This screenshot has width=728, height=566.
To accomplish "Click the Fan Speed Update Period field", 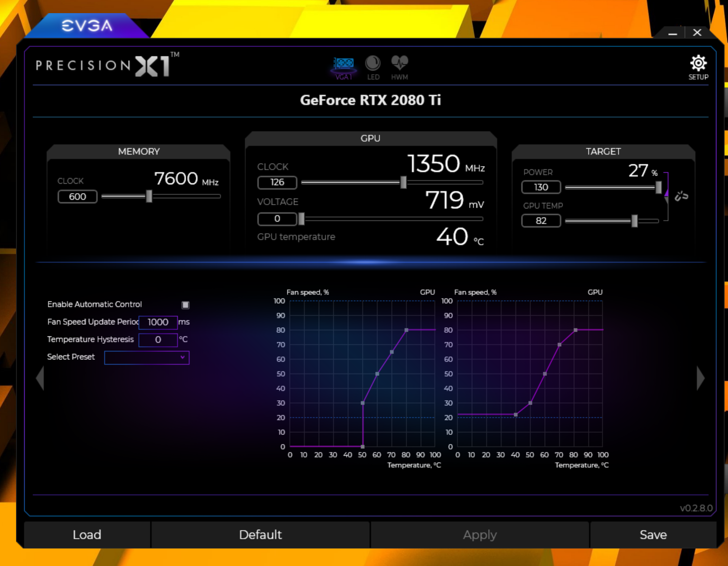I will (158, 322).
